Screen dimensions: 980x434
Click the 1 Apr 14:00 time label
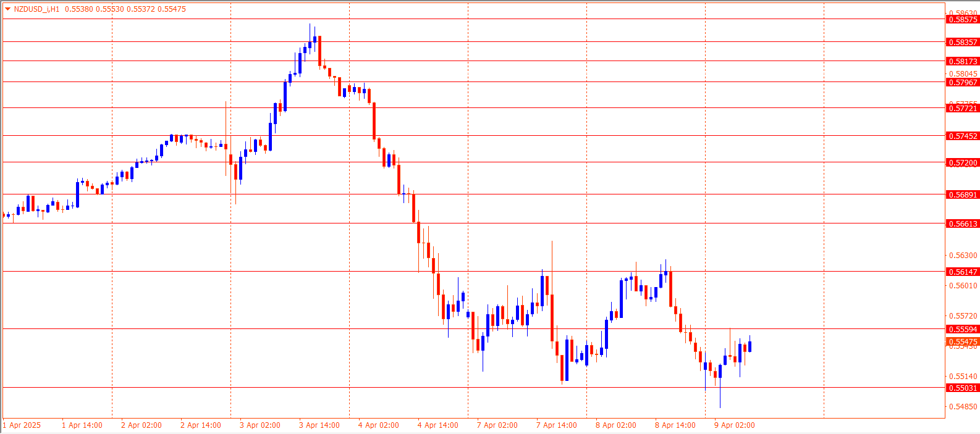[82, 425]
